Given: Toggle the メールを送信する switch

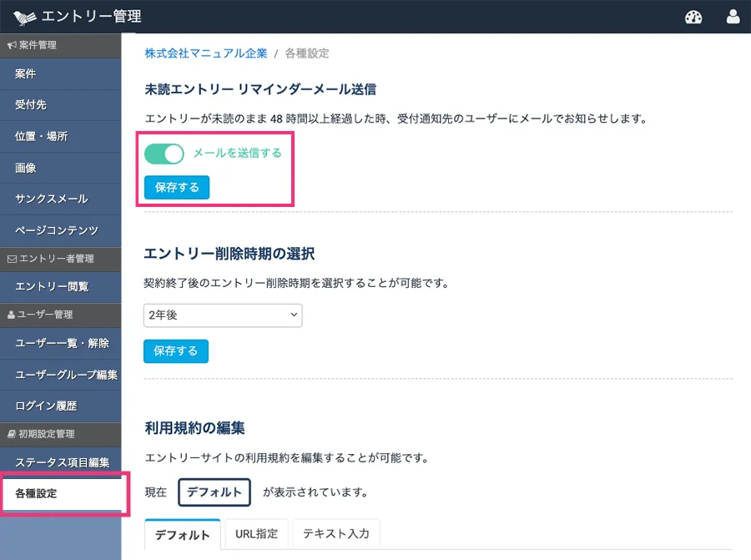Looking at the screenshot, I should (164, 154).
